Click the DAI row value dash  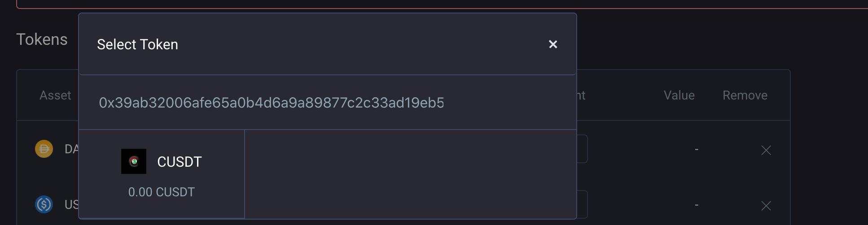697,149
